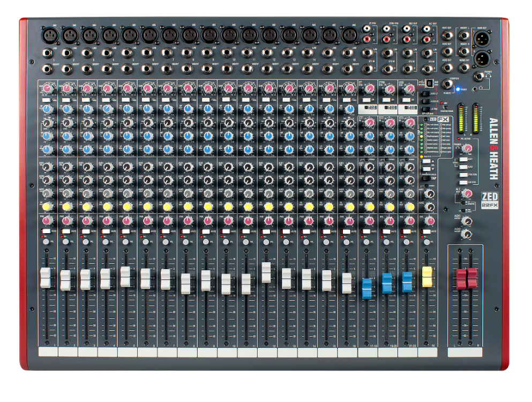This screenshot has width=532, height=402.
Task: Engage the PFL button on channel 9
Action: pyautogui.click(x=206, y=242)
